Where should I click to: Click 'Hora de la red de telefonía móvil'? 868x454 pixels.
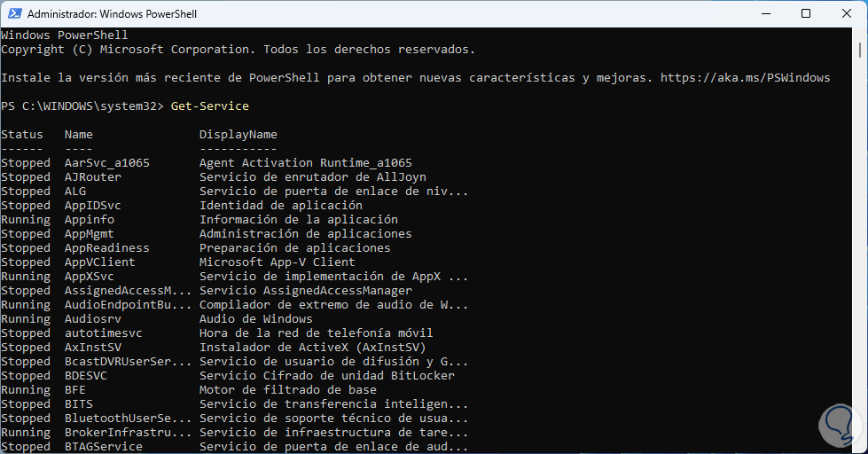pos(317,333)
